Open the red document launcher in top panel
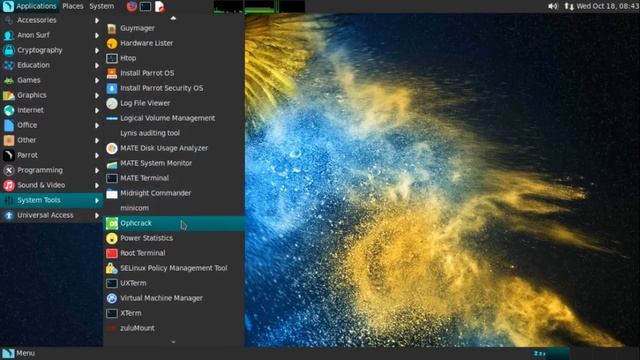 (160, 6)
